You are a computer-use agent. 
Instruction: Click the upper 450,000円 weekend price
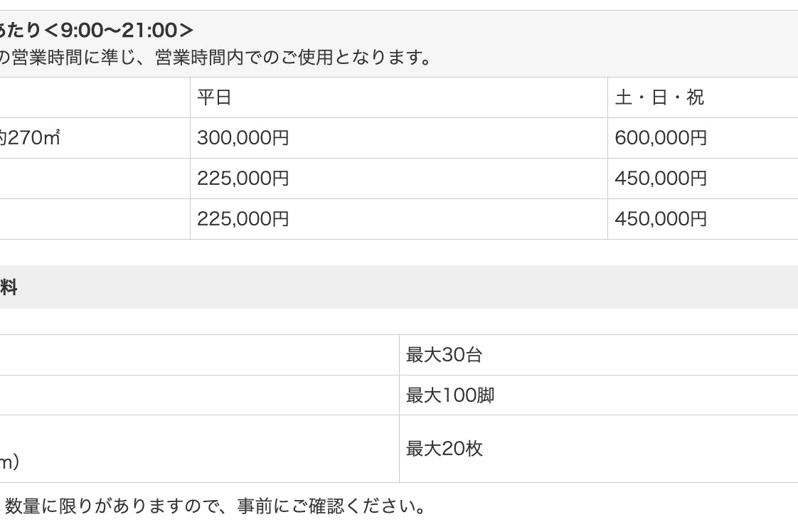click(661, 179)
